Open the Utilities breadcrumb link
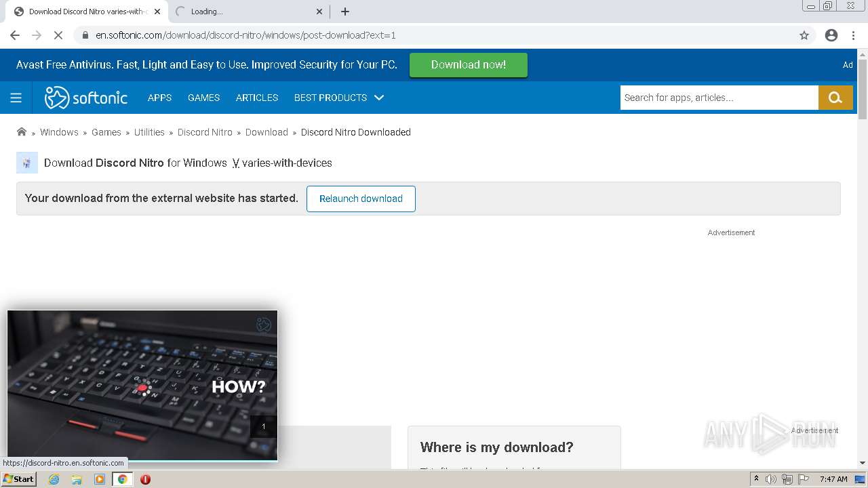The image size is (868, 488). pos(149,132)
